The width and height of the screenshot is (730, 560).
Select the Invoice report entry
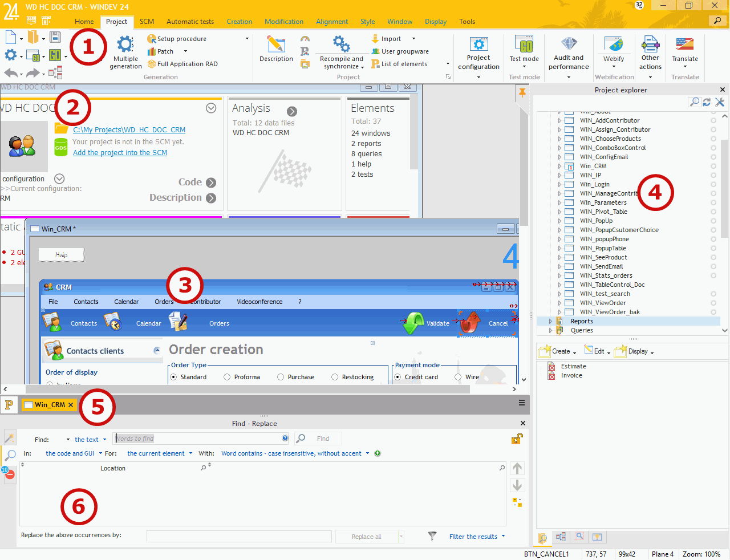[571, 375]
